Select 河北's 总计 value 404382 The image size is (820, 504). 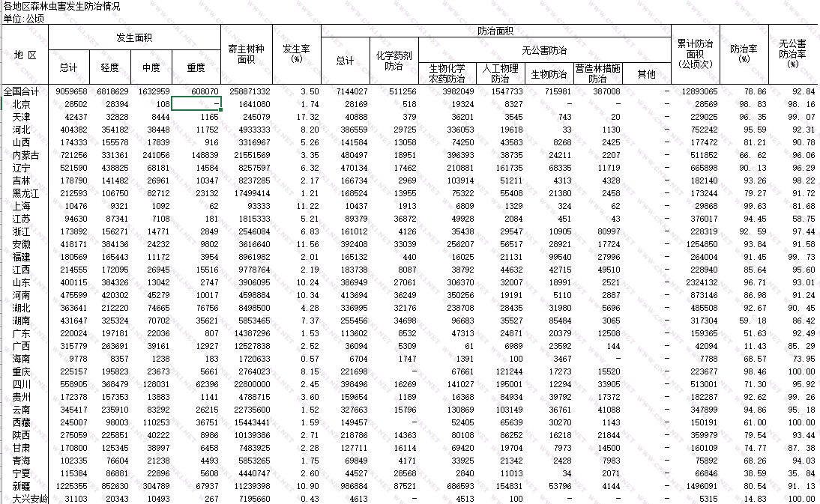coord(73,130)
